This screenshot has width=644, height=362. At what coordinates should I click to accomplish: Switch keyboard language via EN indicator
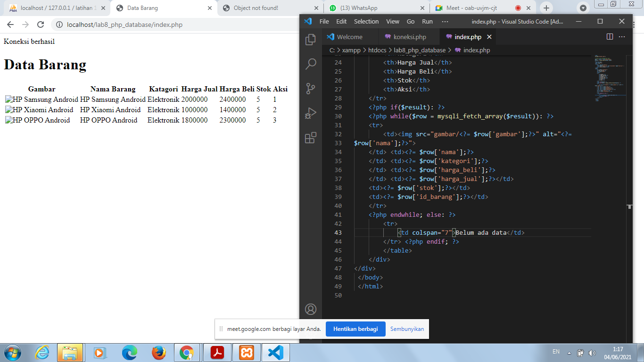(555, 352)
